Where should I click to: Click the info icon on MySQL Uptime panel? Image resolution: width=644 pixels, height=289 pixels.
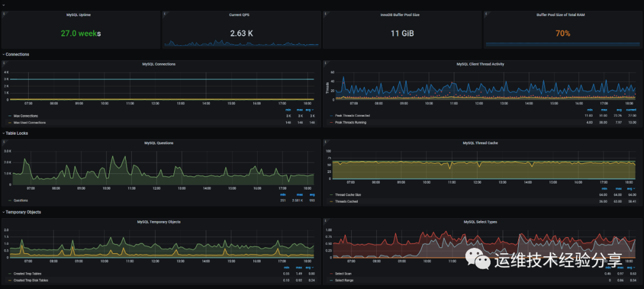tap(4, 14)
